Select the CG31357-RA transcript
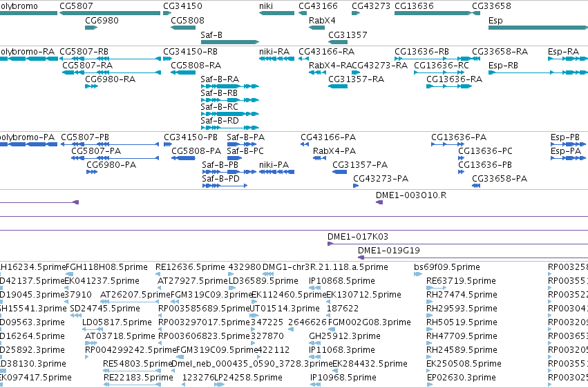The height and width of the screenshot is (388, 588). (x=338, y=86)
